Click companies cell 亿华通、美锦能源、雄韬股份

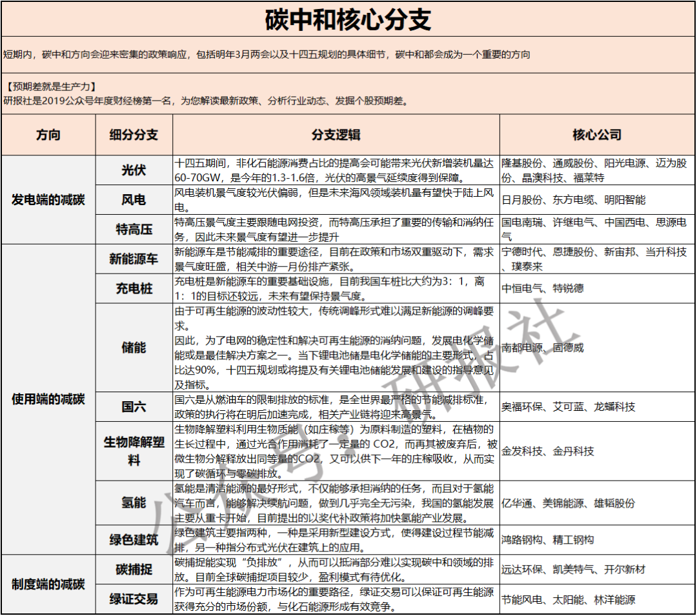597,502
